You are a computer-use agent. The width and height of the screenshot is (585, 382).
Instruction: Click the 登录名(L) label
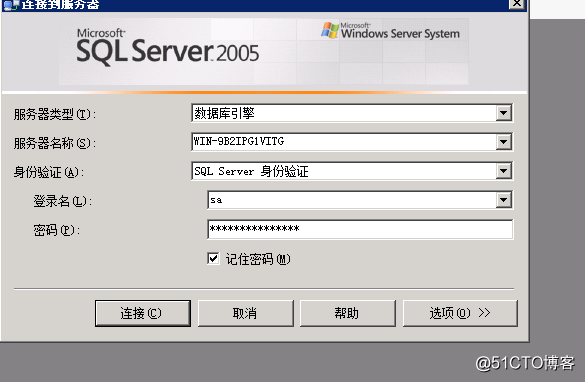pyautogui.click(x=63, y=201)
